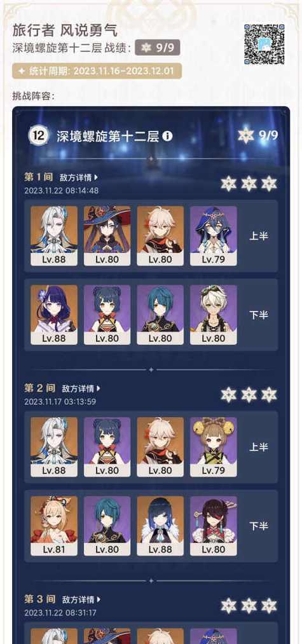
Task: Click the 统计周期 date range badge
Action: 97,71
